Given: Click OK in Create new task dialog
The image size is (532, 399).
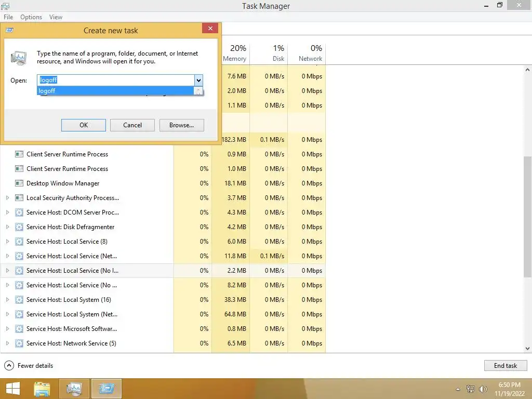Looking at the screenshot, I should coord(84,125).
